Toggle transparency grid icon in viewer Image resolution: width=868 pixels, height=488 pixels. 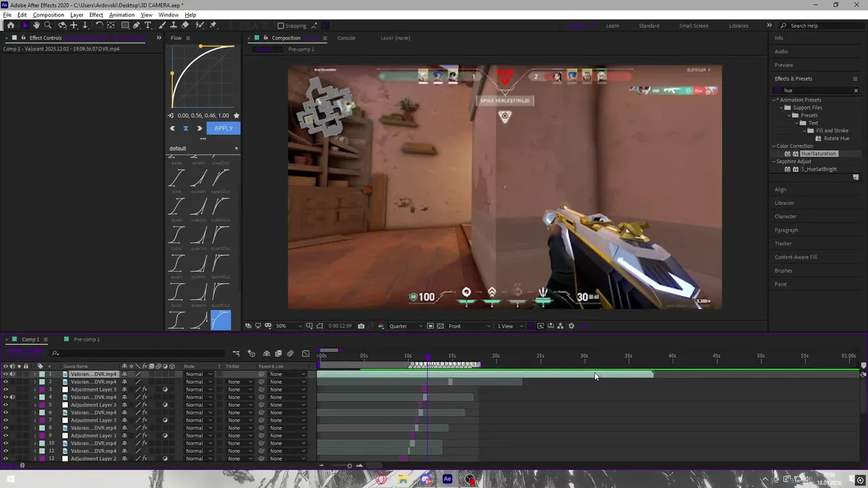click(x=440, y=326)
